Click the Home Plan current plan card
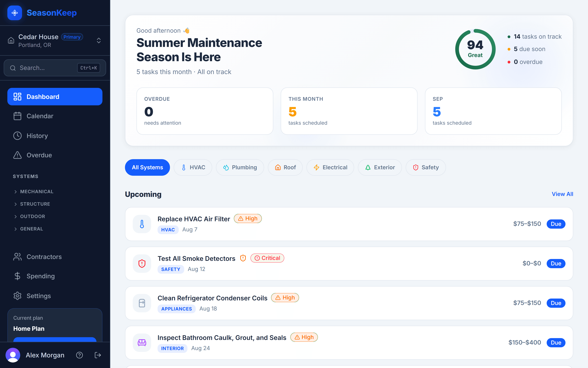Image resolution: width=588 pixels, height=368 pixels. tap(55, 325)
